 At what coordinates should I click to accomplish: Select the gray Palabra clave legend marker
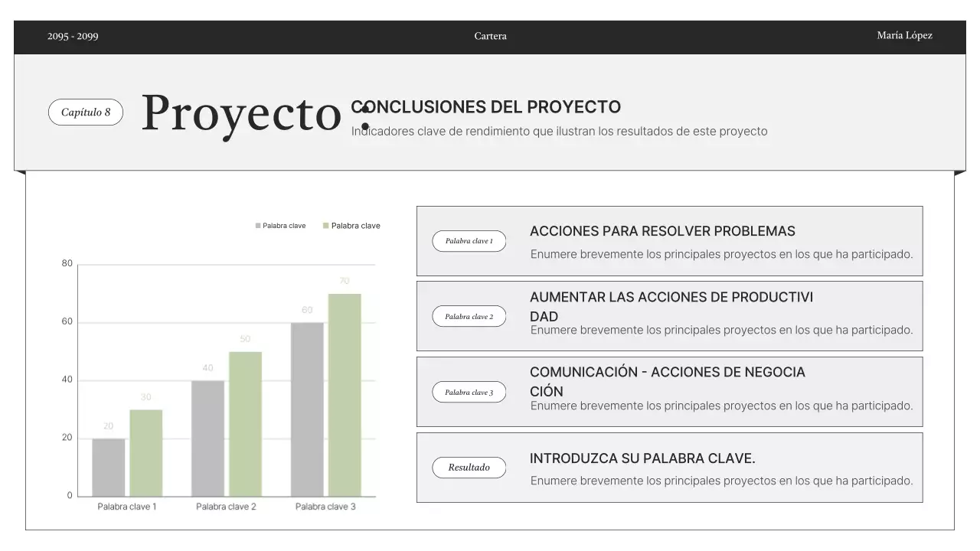coord(256,225)
